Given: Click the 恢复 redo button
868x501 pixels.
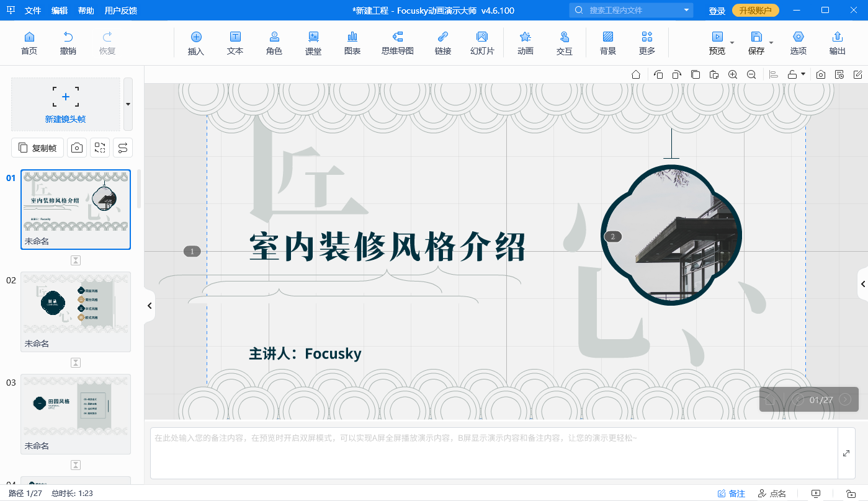Looking at the screenshot, I should click(107, 43).
